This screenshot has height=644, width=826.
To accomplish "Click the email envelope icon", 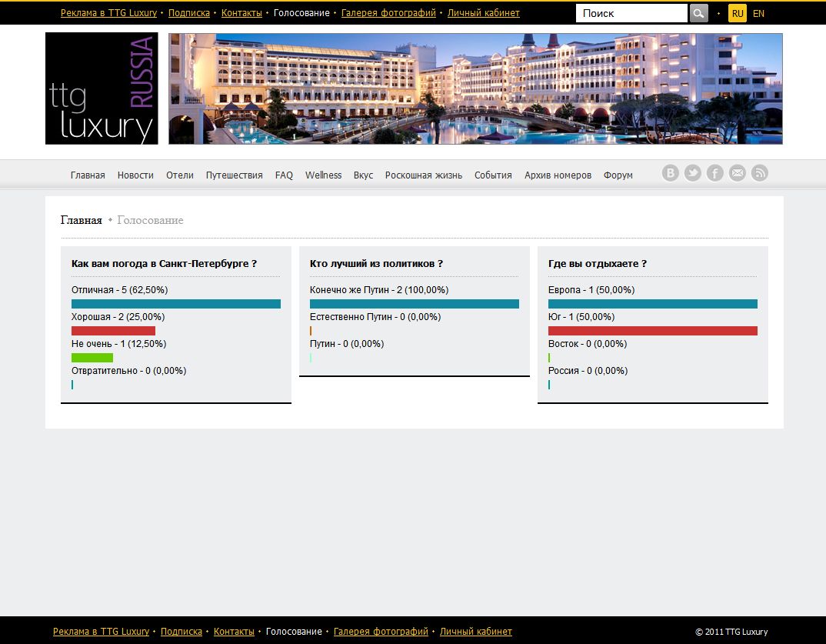I will [x=737, y=173].
